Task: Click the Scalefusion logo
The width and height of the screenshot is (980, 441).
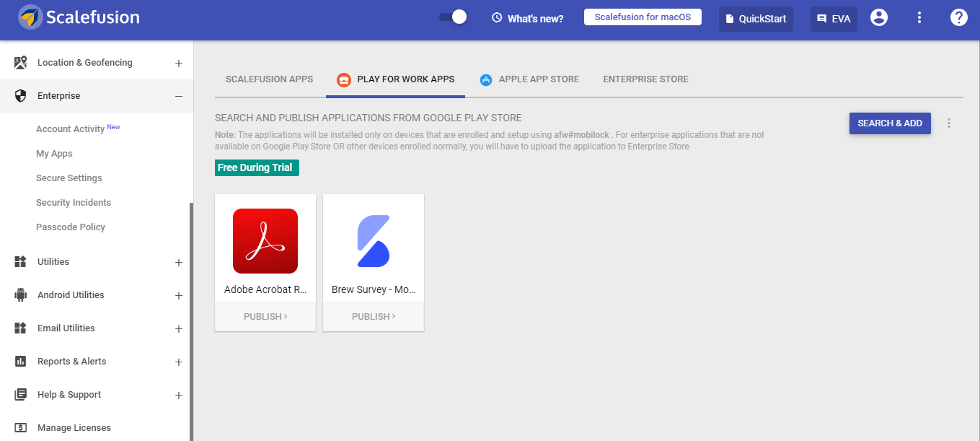Action: pyautogui.click(x=79, y=17)
